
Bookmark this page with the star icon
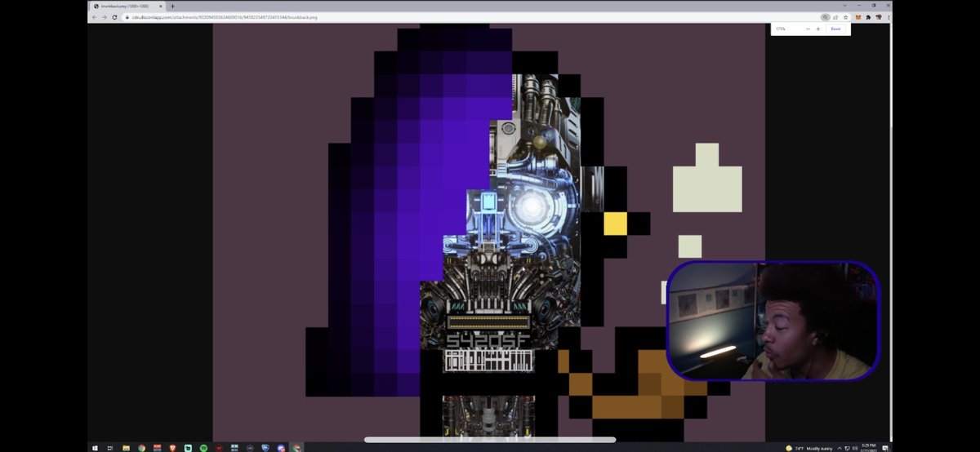pos(845,17)
